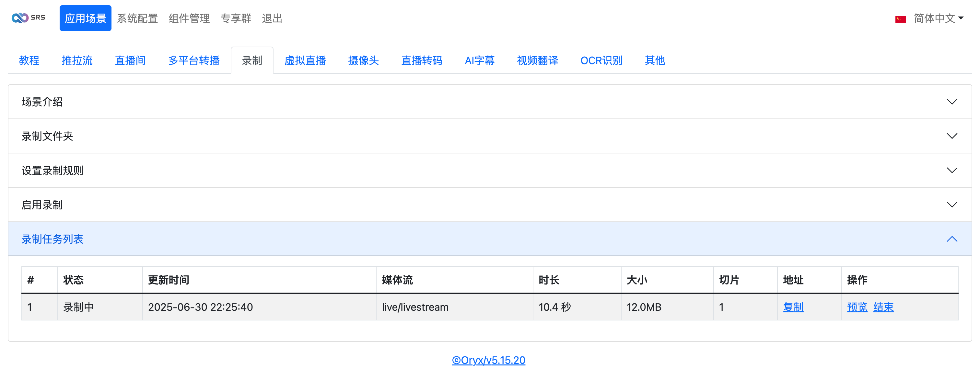Switch to the 摄像头 tab
The image size is (980, 380).
(363, 61)
